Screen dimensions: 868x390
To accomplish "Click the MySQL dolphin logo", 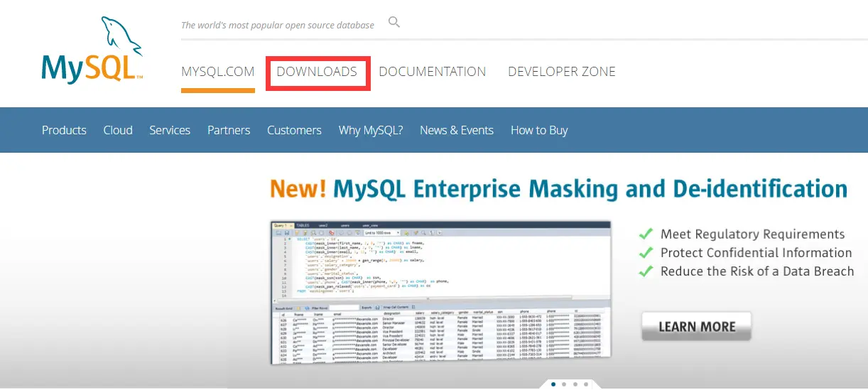I will [92, 50].
